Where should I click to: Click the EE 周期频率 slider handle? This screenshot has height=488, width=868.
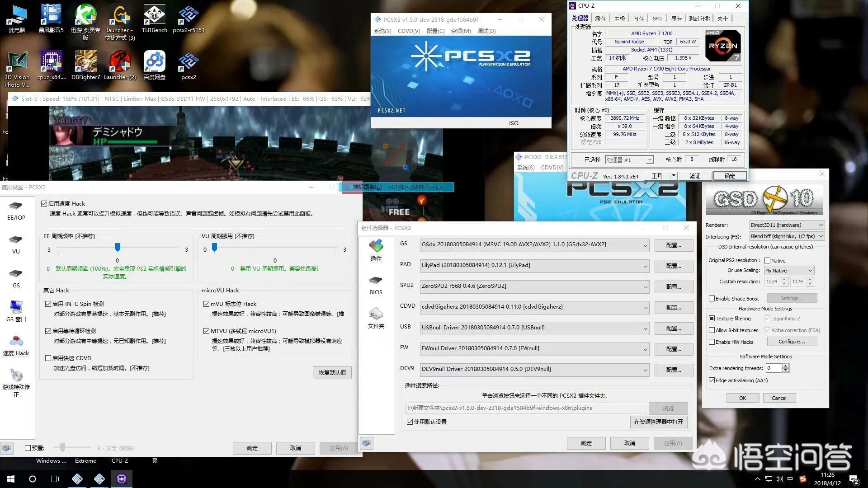pyautogui.click(x=118, y=247)
